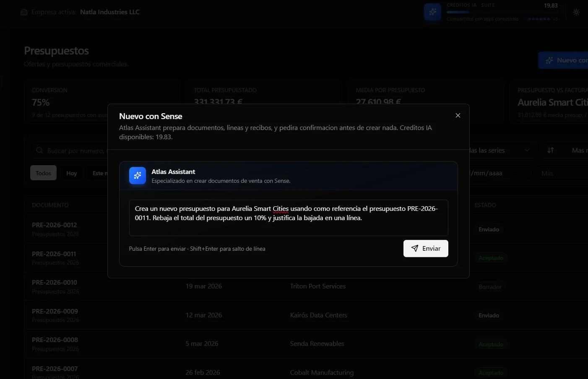
Task: Open the IA credits sparkle icon
Action: click(x=432, y=12)
